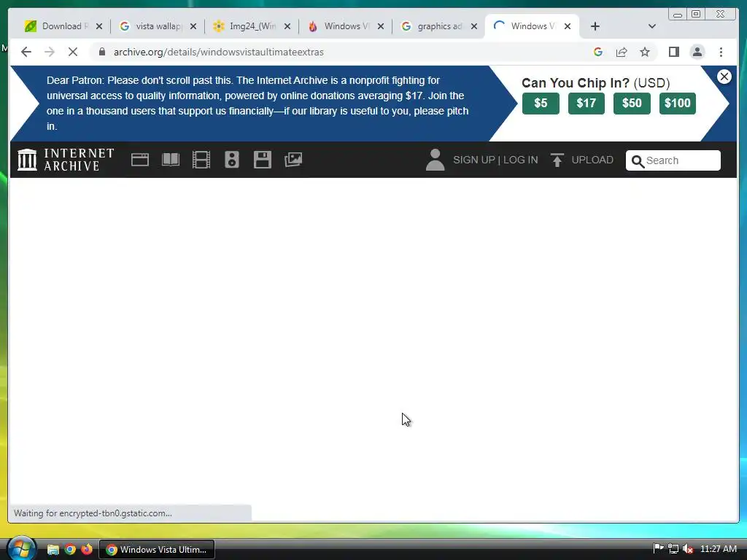Open the Chrome profile avatar
The height and width of the screenshot is (560, 747).
click(x=697, y=52)
